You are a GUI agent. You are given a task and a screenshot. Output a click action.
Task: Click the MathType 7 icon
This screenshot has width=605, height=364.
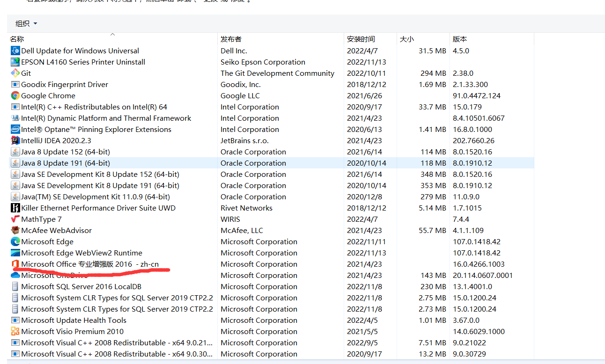point(15,219)
